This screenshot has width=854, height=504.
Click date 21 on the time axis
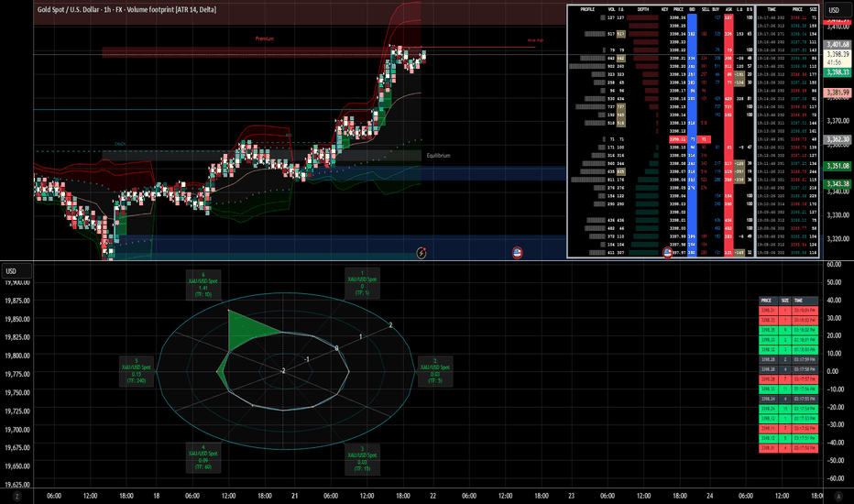[x=295, y=496]
